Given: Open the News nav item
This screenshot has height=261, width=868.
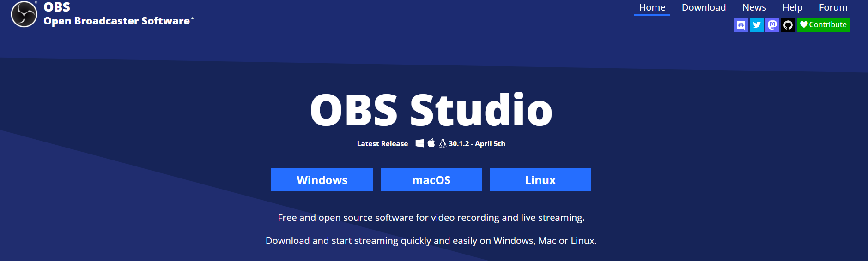Looking at the screenshot, I should coord(754,7).
